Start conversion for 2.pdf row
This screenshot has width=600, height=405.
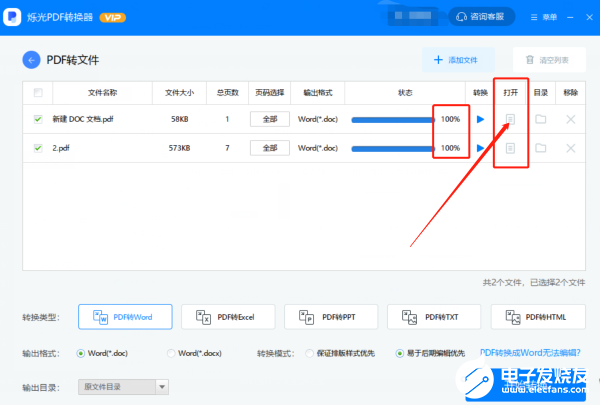(480, 148)
